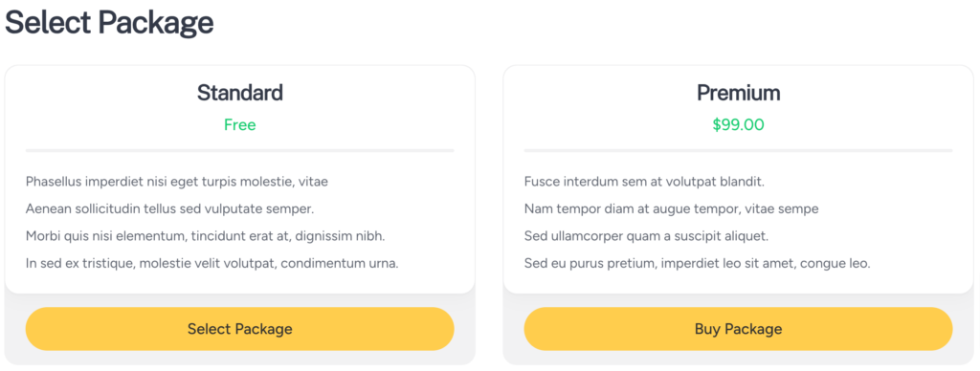
Task: Click the Buy Package button
Action: coord(738,329)
